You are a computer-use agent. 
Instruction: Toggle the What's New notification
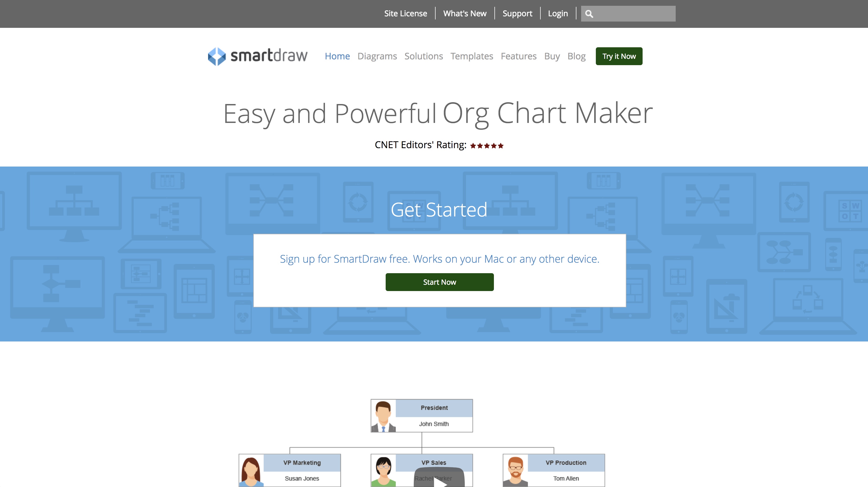pyautogui.click(x=464, y=13)
